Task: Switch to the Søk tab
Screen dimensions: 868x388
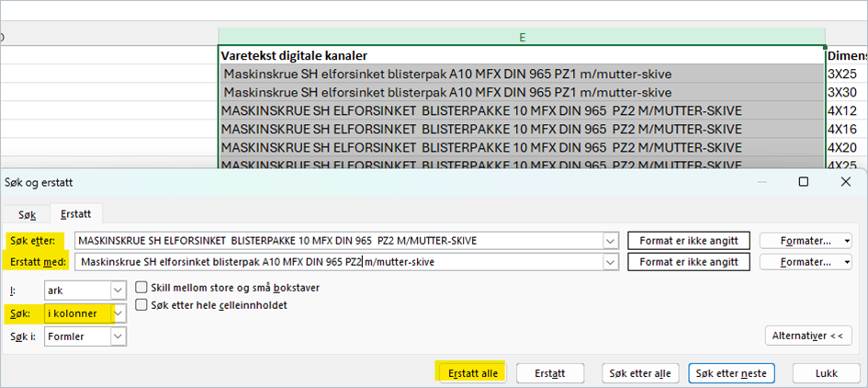Action: [x=28, y=213]
